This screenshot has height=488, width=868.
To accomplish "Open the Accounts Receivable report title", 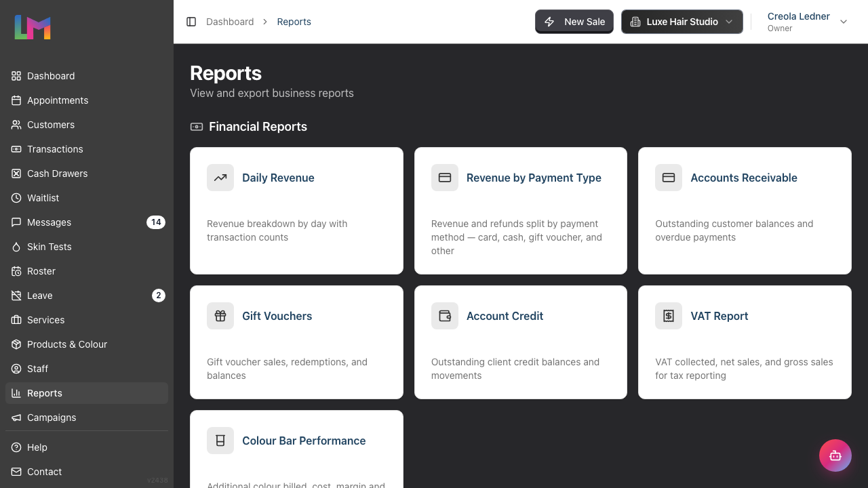I will point(744,178).
